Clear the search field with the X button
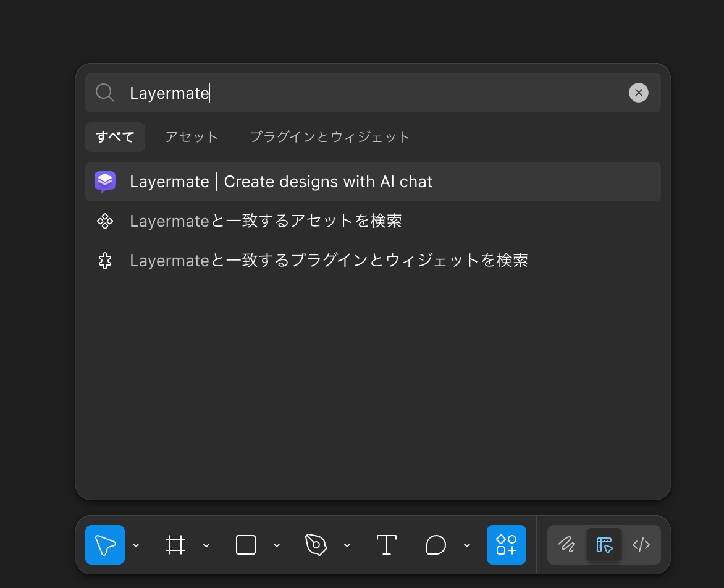Image resolution: width=724 pixels, height=588 pixels. [639, 93]
